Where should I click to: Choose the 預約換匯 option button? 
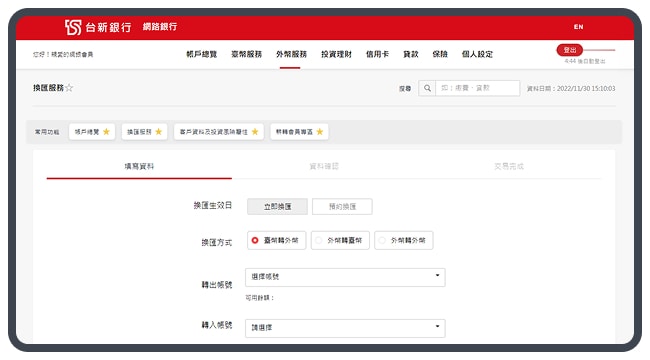[342, 207]
